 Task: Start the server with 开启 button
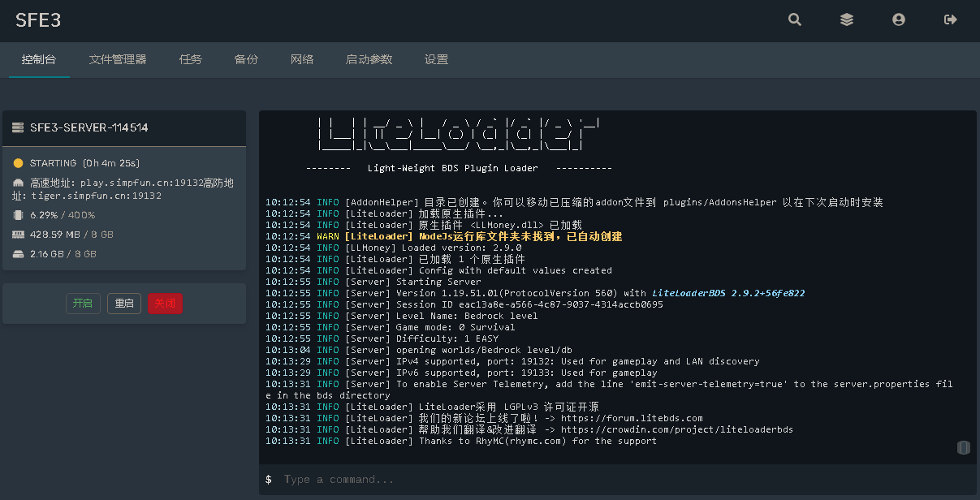pos(83,304)
